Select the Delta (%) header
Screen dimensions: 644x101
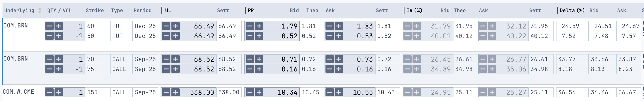click(x=572, y=10)
